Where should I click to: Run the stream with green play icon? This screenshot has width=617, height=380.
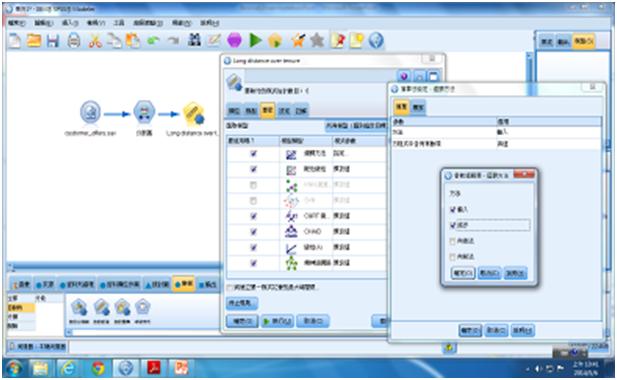(x=255, y=40)
